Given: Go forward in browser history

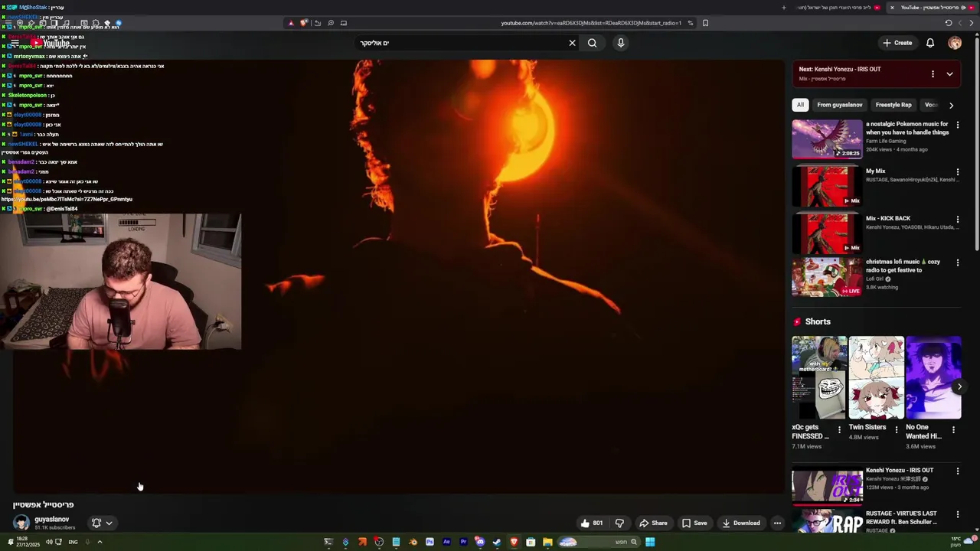Looking at the screenshot, I should pyautogui.click(x=960, y=23).
